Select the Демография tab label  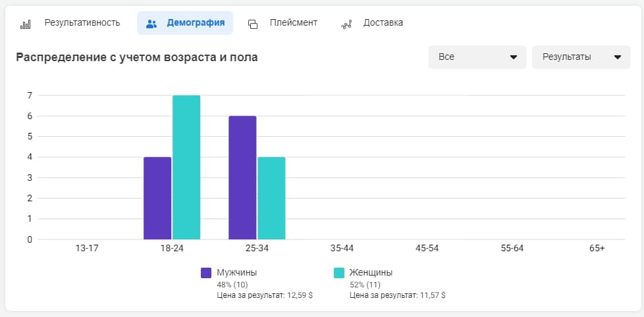(196, 23)
